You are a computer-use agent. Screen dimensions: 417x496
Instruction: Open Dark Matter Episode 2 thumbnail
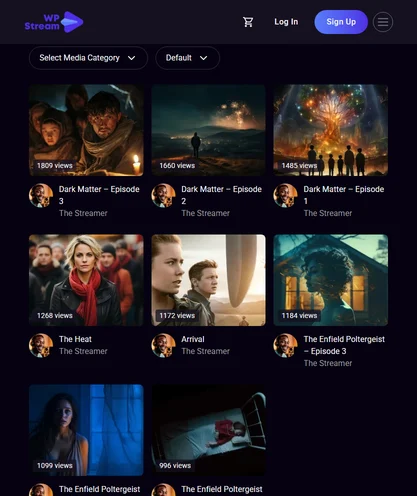click(208, 130)
